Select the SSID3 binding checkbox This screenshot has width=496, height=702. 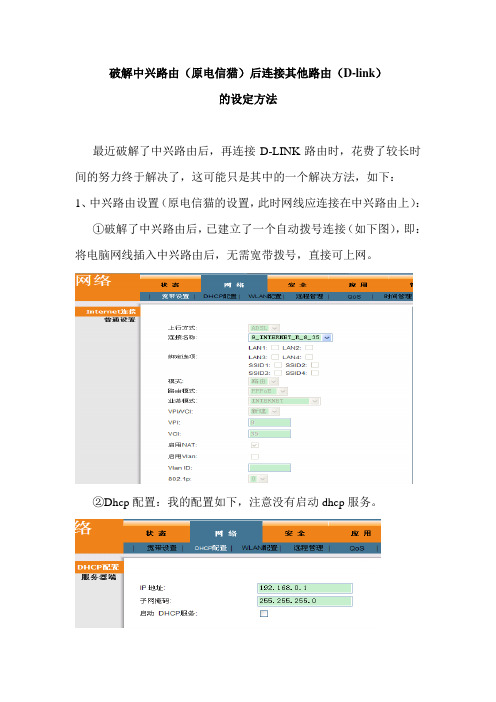[x=278, y=373]
